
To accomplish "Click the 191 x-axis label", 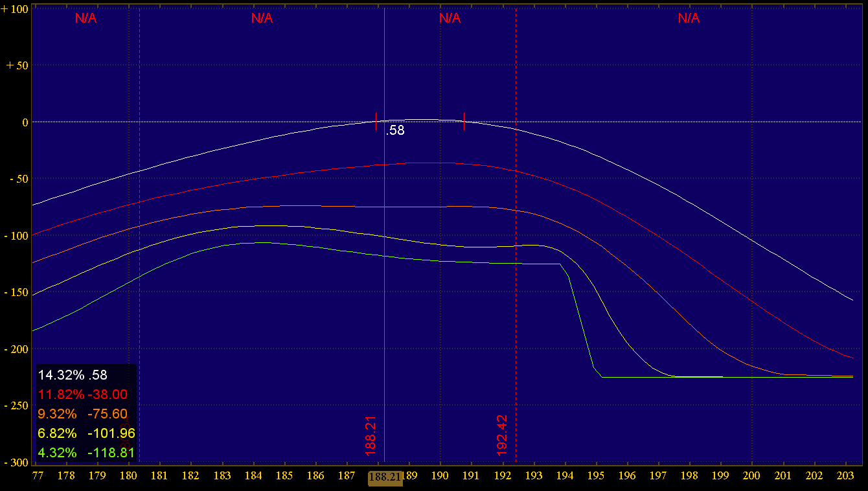I will pos(472,476).
